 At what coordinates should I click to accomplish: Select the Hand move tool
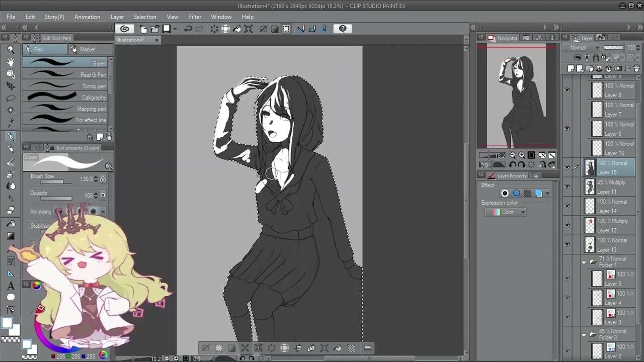pyautogui.click(x=11, y=62)
